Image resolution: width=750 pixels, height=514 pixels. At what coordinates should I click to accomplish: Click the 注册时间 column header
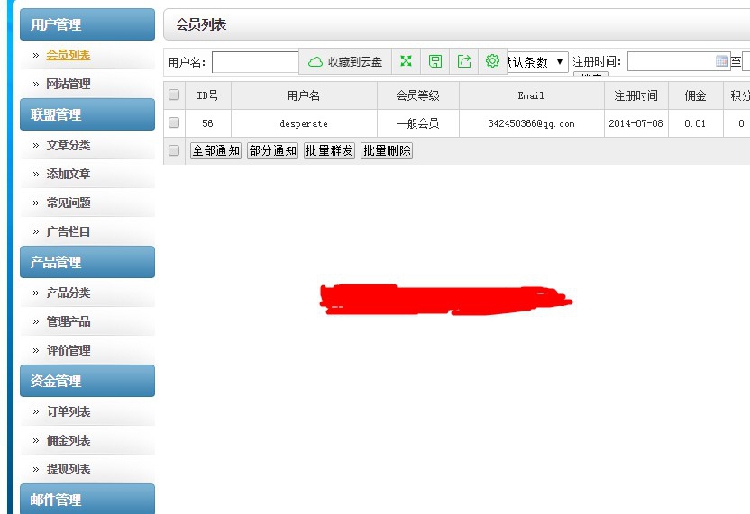(x=636, y=96)
